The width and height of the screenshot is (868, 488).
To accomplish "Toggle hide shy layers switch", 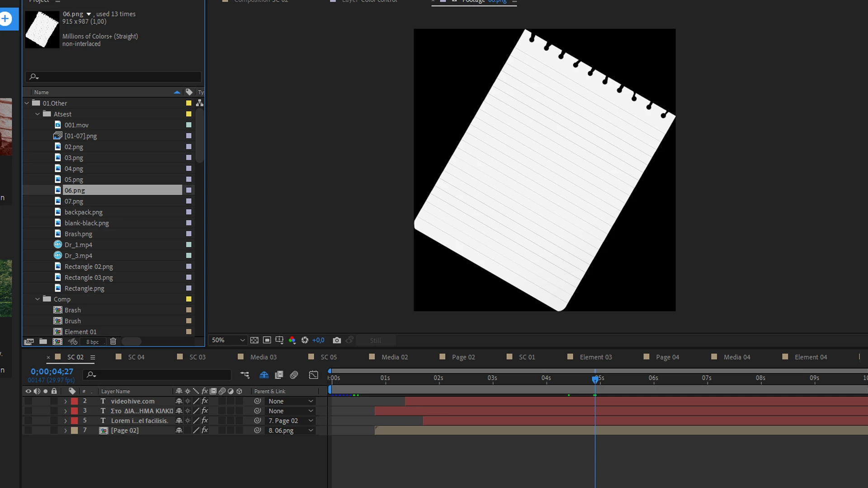I will (264, 375).
